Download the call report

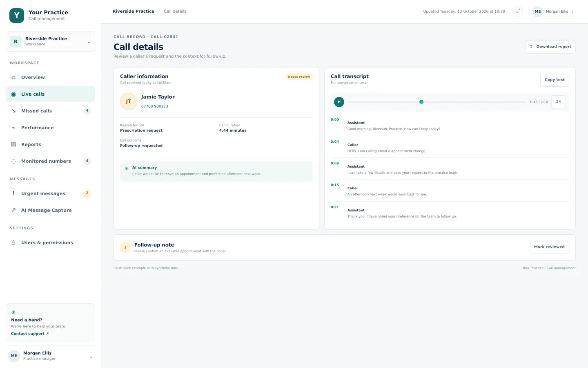pos(550,47)
